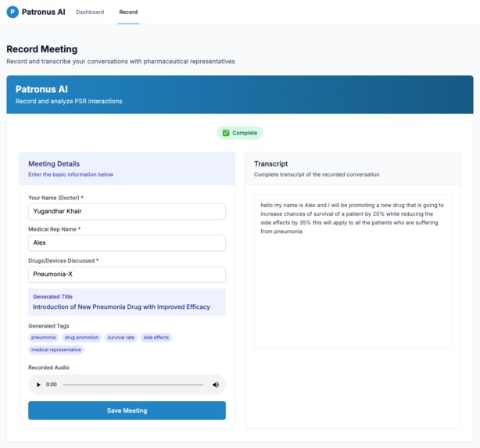Seek within the audio progress slider

point(133,385)
